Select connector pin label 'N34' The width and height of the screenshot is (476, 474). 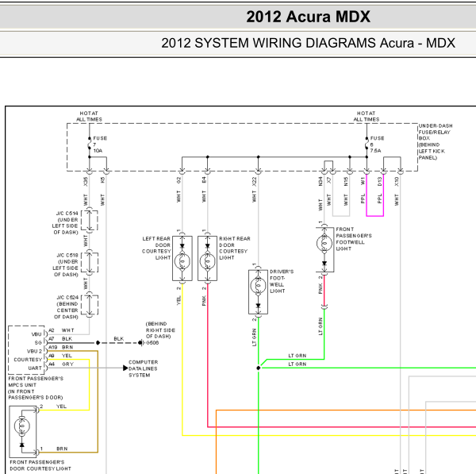(321, 181)
